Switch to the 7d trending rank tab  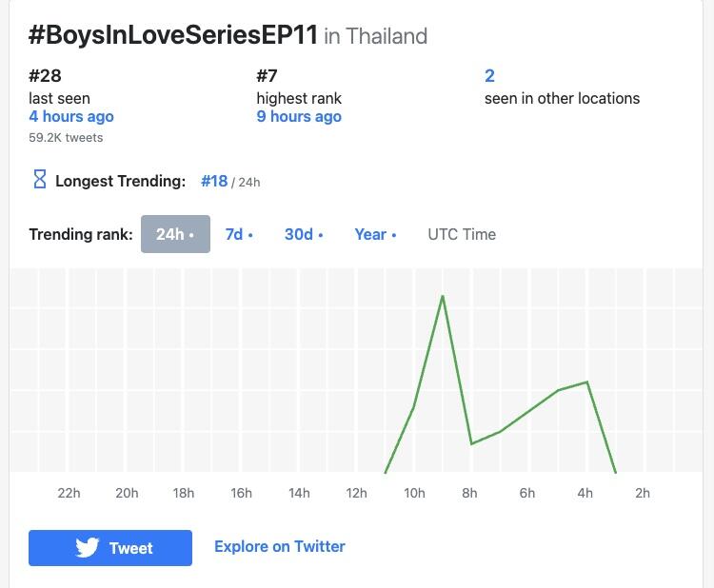[x=238, y=234]
